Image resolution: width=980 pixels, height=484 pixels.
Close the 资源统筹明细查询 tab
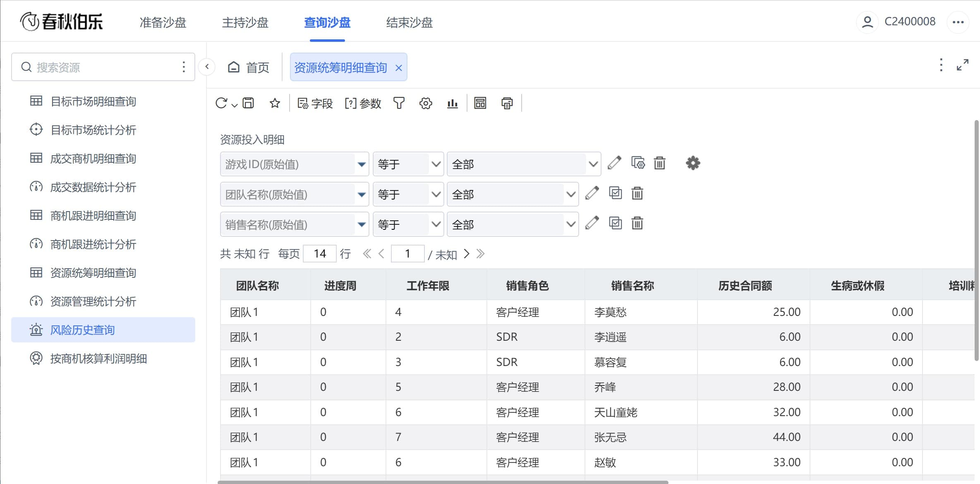[x=399, y=68]
